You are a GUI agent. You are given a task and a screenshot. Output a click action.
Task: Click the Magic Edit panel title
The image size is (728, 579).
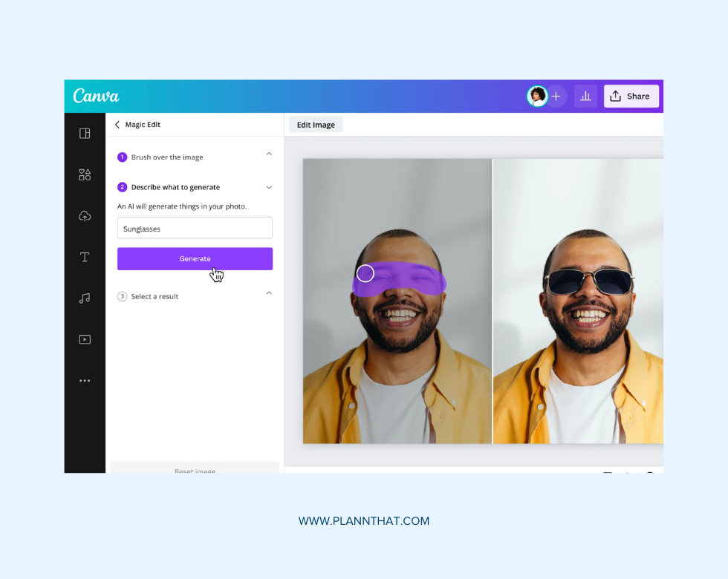(143, 125)
